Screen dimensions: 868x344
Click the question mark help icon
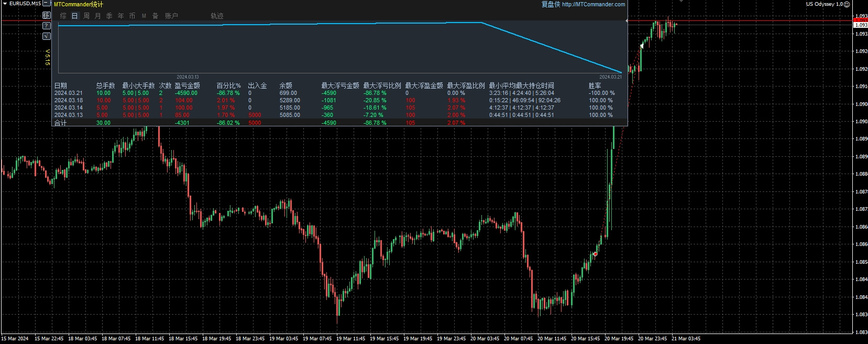click(46, 26)
